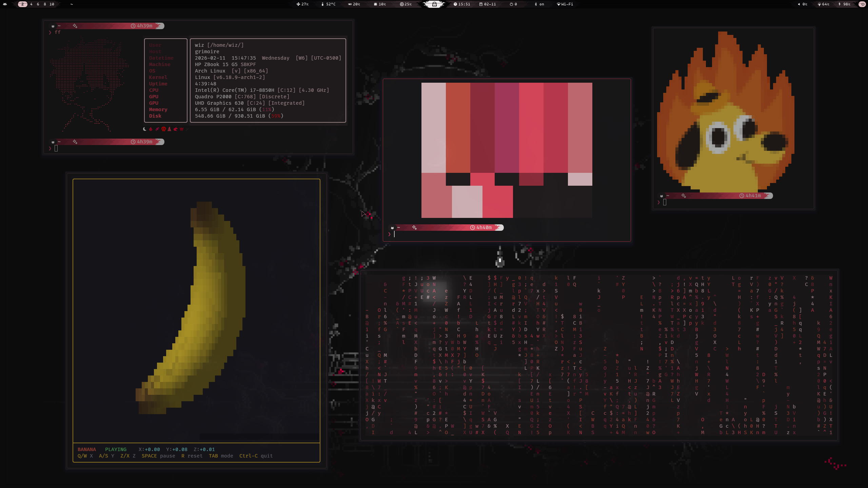Select workspace 10 in the top bar
The image size is (868, 488).
coord(52,4)
